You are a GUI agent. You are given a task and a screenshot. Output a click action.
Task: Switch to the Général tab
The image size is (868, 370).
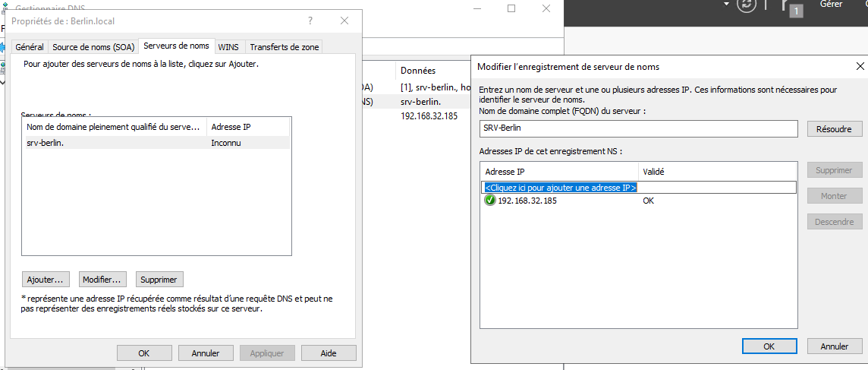(30, 47)
